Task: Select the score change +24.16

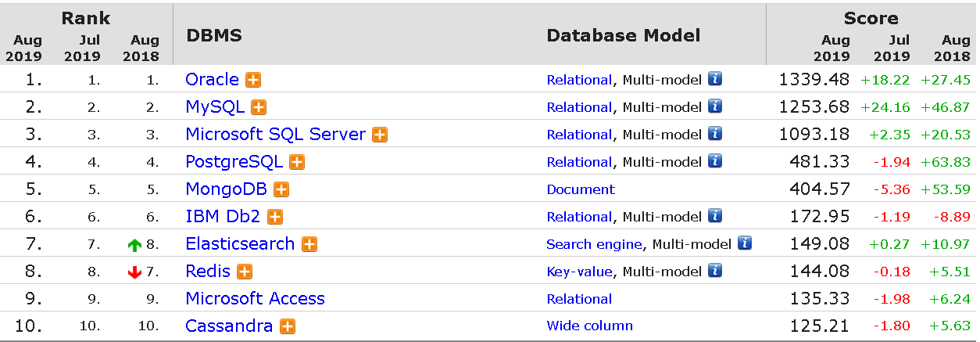Action: pyautogui.click(x=885, y=107)
